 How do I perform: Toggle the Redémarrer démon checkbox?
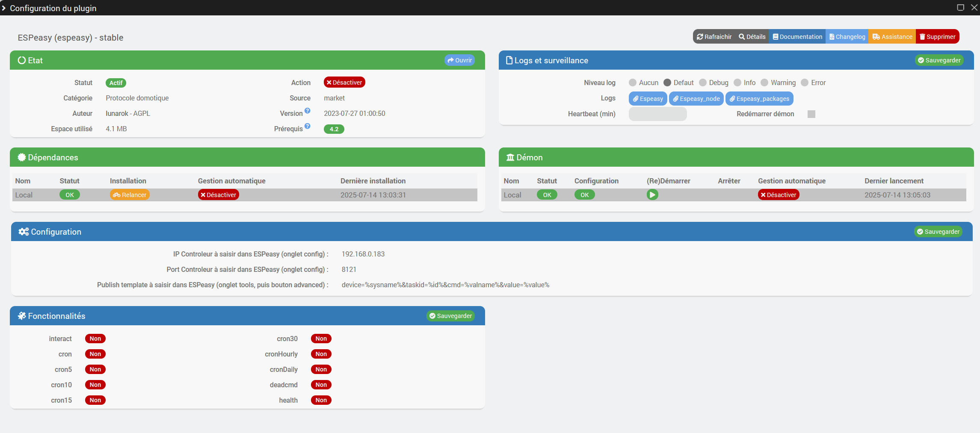[x=811, y=114]
